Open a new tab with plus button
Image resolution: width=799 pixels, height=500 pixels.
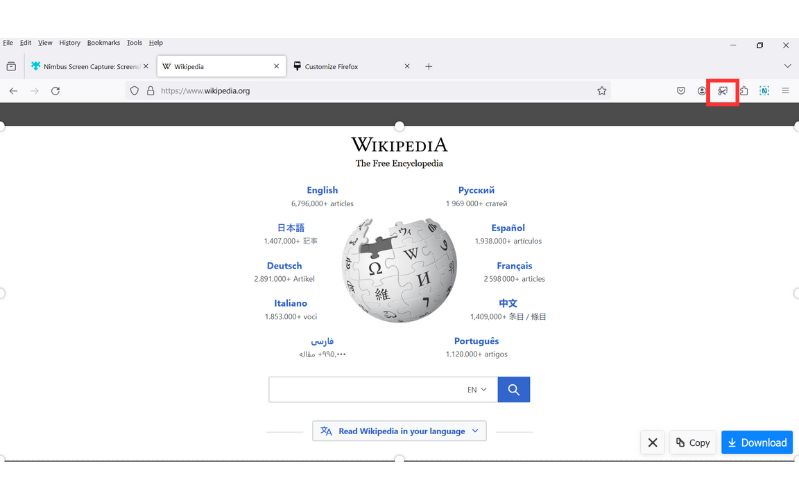[429, 66]
